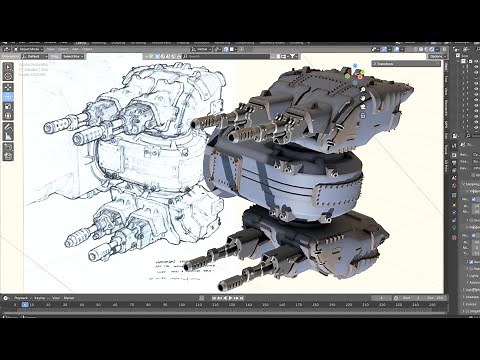
Task: Click the End frame field
Action: click(435, 298)
